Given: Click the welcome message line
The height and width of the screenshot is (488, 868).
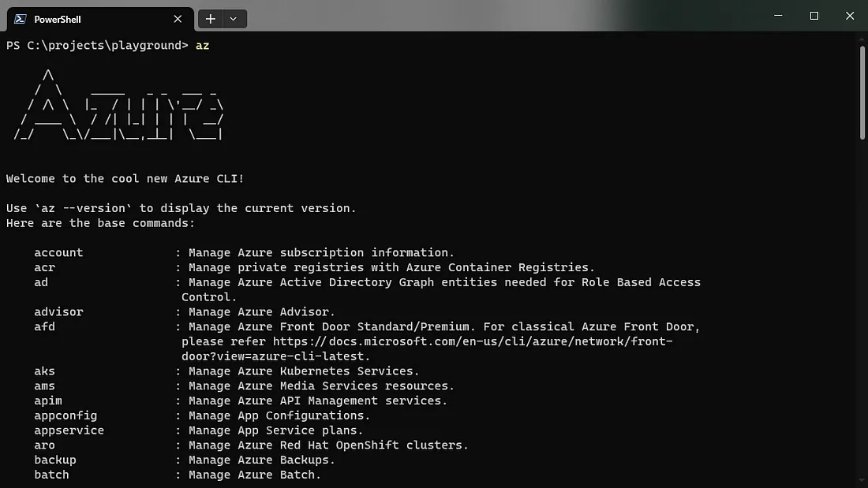Looking at the screenshot, I should click(x=125, y=179).
